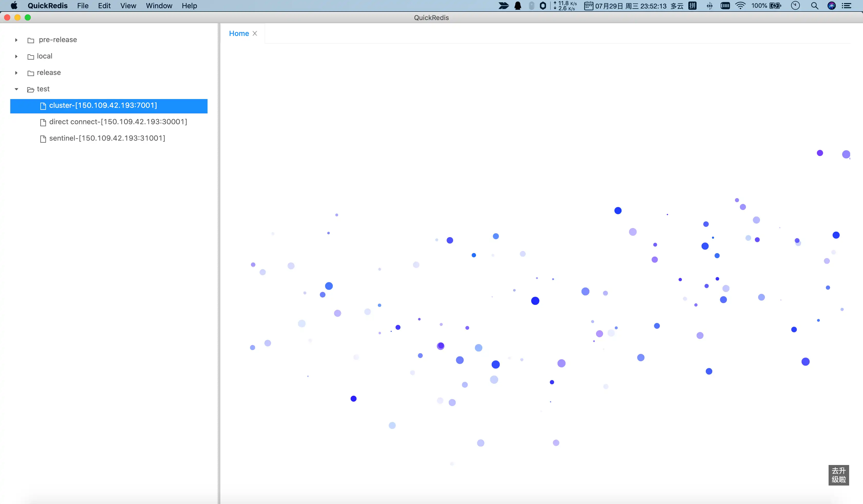Image resolution: width=863 pixels, height=504 pixels.
Task: Collapse the test group
Action: point(16,89)
